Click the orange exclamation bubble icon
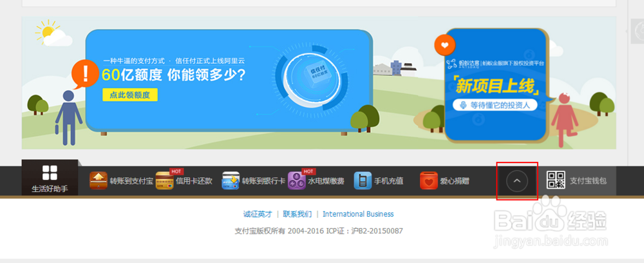The height and width of the screenshot is (263, 644). [85, 73]
